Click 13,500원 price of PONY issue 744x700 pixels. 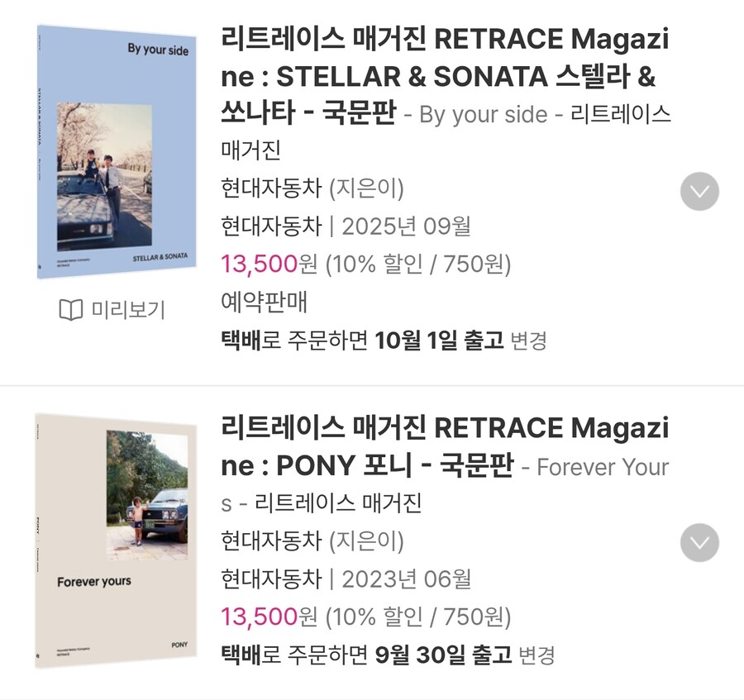coord(269,617)
